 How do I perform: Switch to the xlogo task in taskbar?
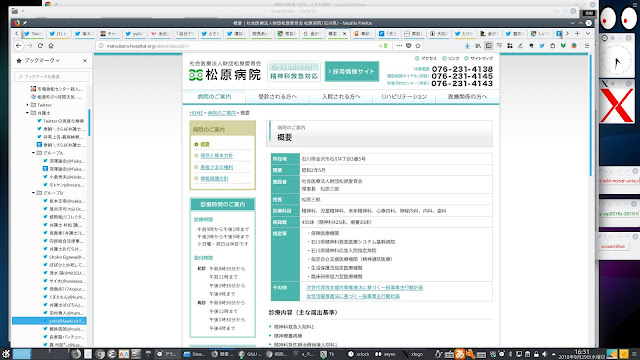point(413,354)
